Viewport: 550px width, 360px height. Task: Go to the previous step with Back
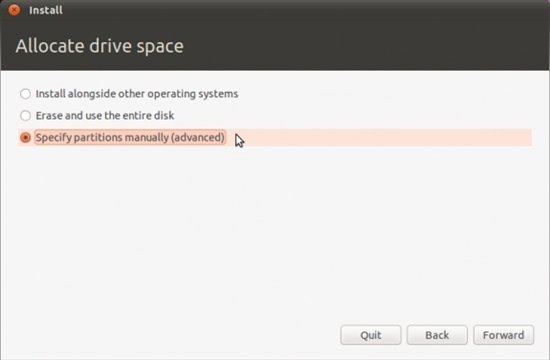[437, 335]
